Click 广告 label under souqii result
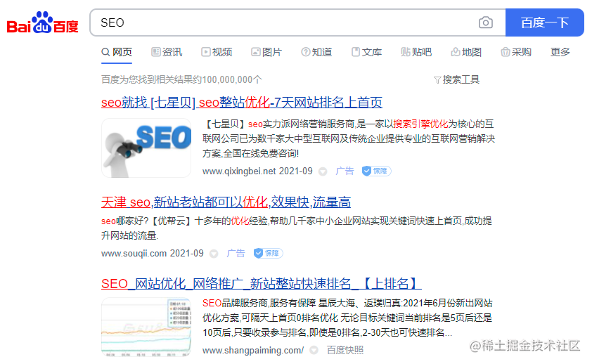 click(236, 253)
